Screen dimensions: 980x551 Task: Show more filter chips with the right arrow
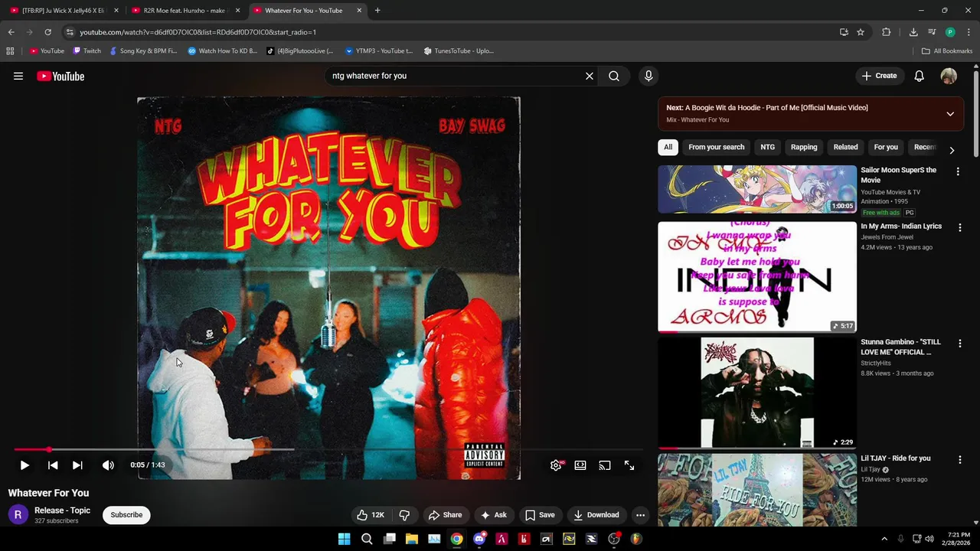(952, 150)
